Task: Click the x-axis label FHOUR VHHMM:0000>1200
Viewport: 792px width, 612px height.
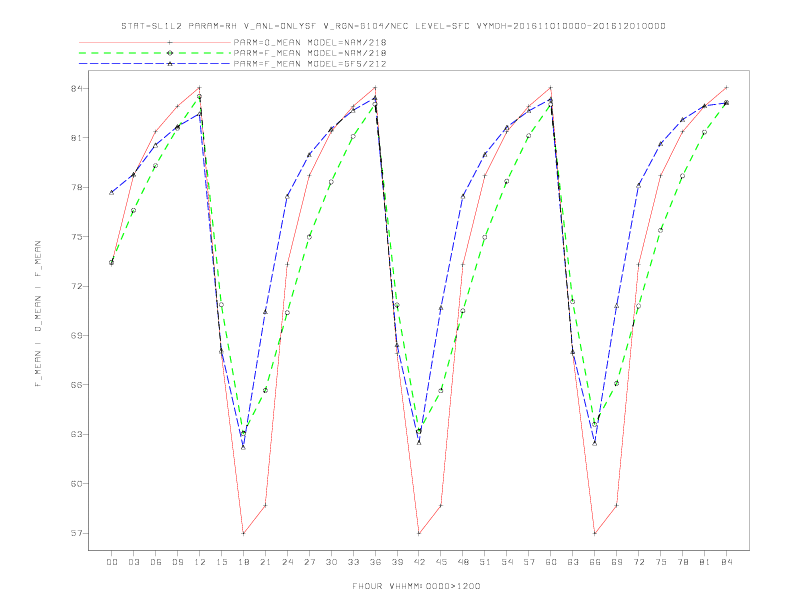Action: point(416,586)
